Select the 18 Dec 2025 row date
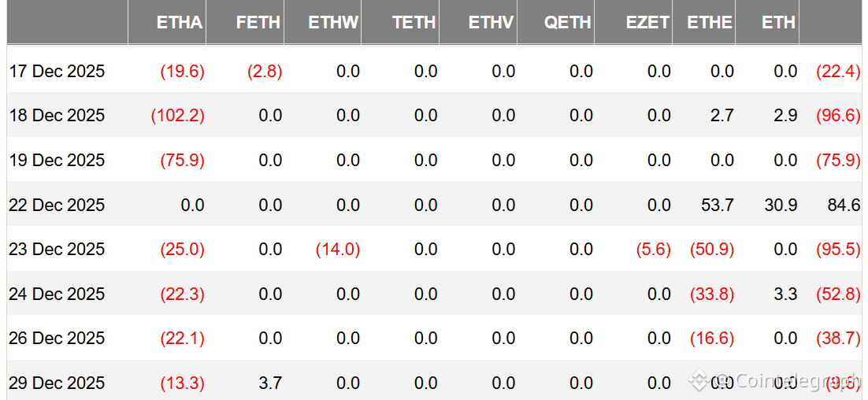868x400 pixels. pyautogui.click(x=57, y=116)
